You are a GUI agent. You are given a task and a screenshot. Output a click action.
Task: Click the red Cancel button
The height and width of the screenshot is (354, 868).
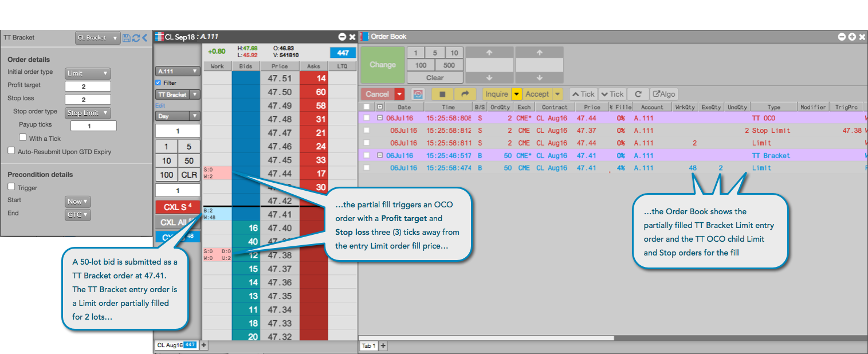pos(378,94)
